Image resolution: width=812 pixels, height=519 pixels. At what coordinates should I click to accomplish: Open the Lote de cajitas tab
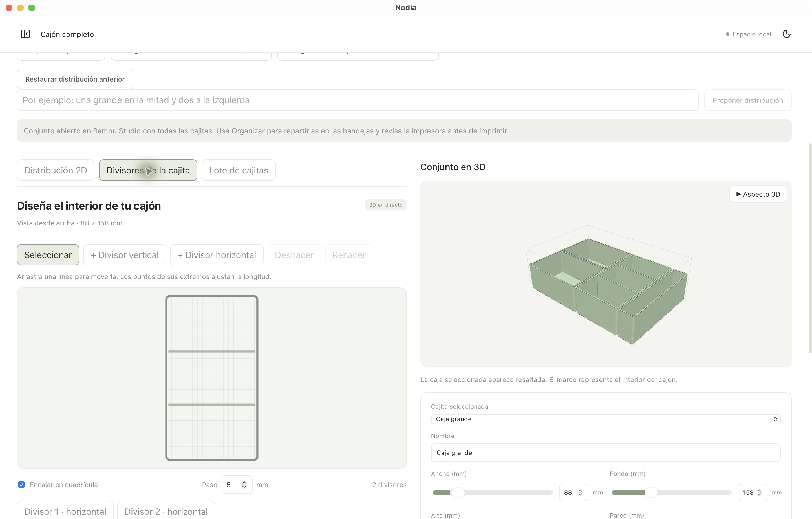pos(239,170)
